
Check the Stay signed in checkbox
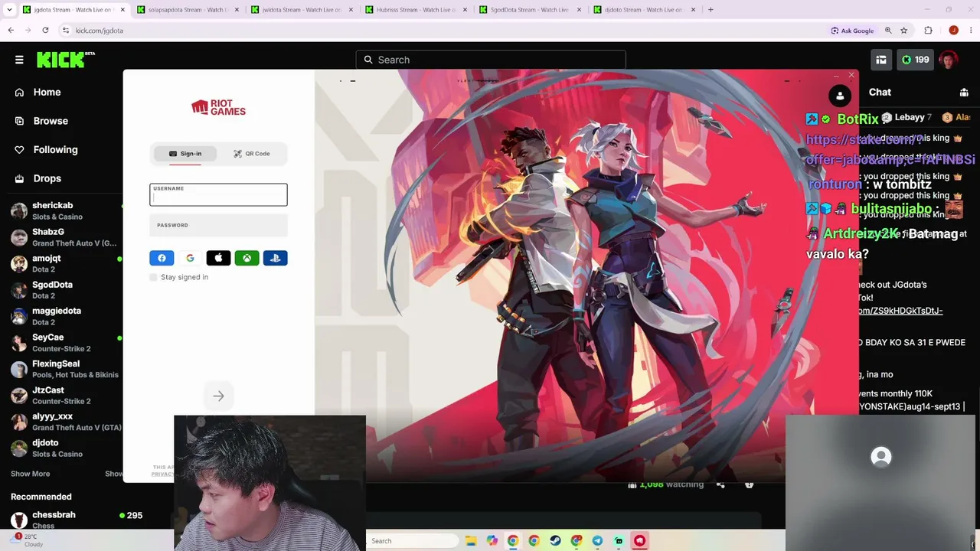tap(154, 277)
